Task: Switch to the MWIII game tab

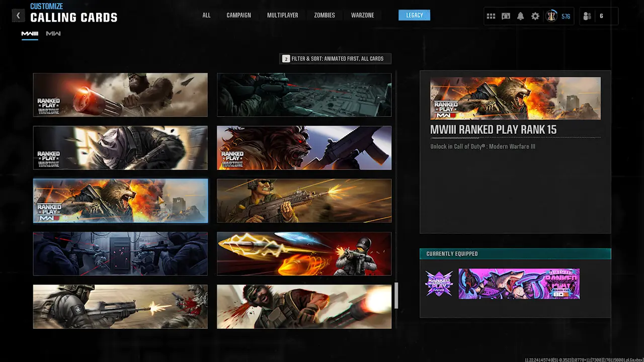Action: (30, 34)
